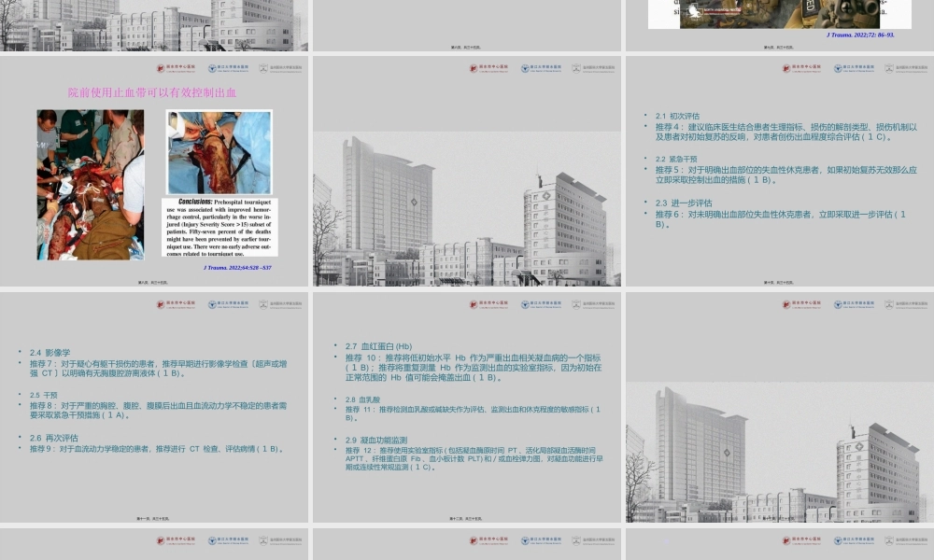
Task: Select the 2.1 初次评估 heading
Action: pyautogui.click(x=677, y=116)
